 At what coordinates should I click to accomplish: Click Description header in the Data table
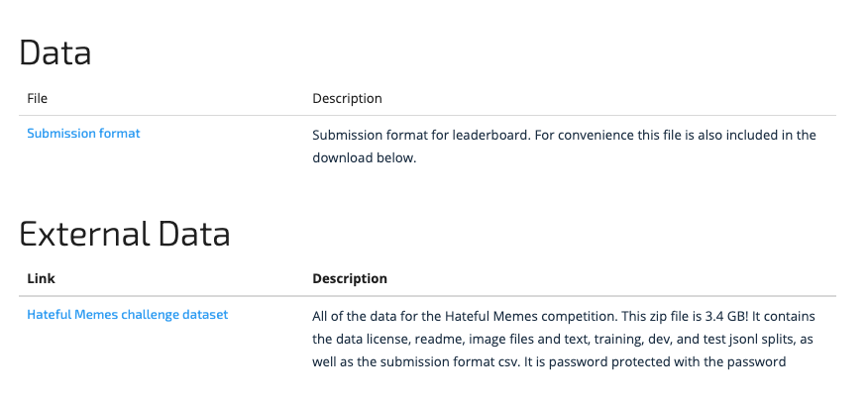coord(347,98)
